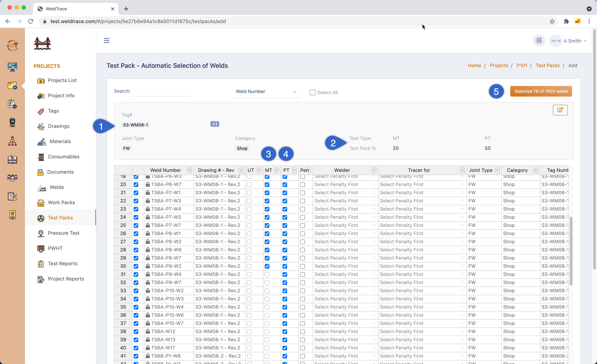This screenshot has height=364, width=597.
Task: Open the Weld Number search field dropdown
Action: tap(265, 92)
